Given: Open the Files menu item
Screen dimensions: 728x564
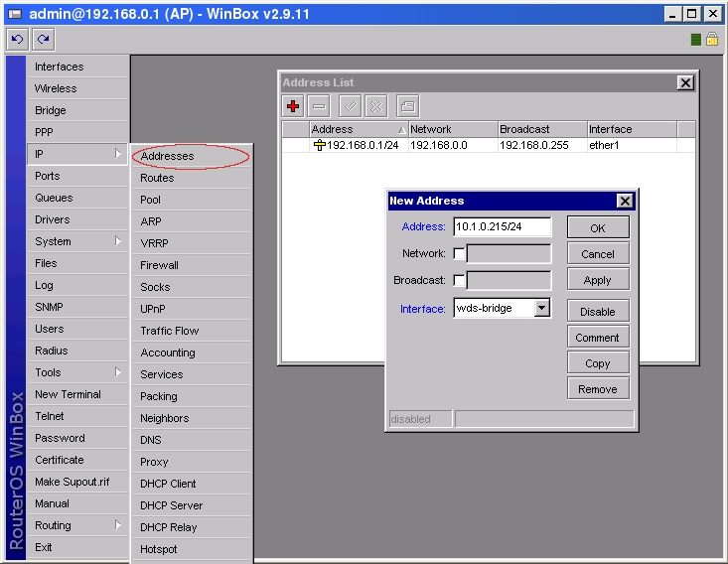Looking at the screenshot, I should (77, 263).
